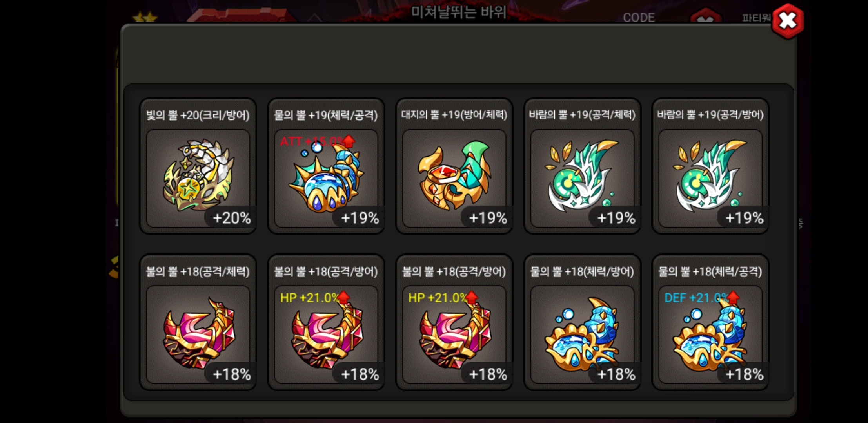This screenshot has width=868, height=423.
Task: Select 물의 뿔 +19 with ATT bonus
Action: coord(326,166)
